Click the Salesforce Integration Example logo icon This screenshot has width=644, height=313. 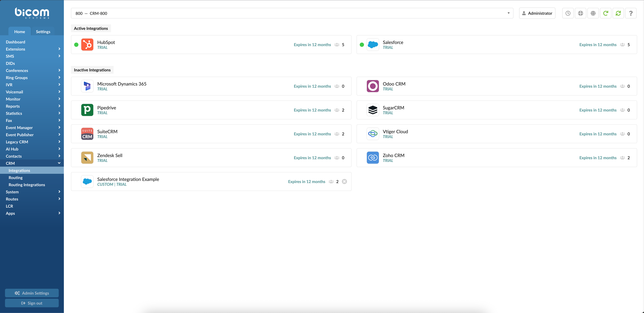[87, 182]
